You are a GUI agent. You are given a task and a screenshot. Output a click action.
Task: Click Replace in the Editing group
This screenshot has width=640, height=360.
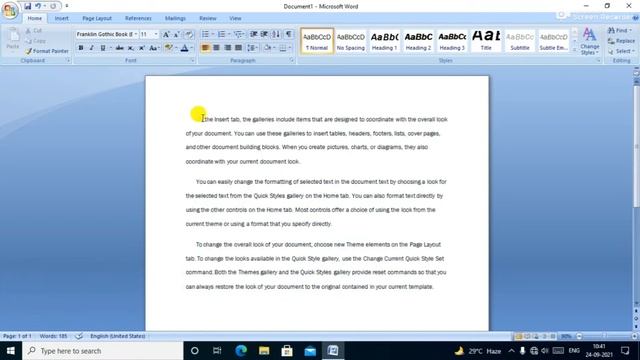(621, 41)
